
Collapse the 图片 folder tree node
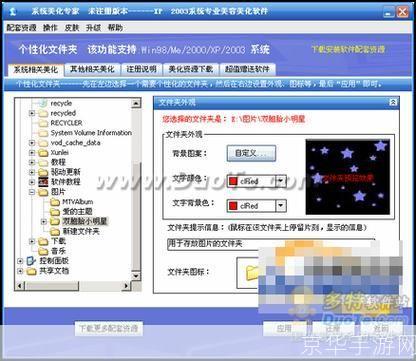coord(32,192)
